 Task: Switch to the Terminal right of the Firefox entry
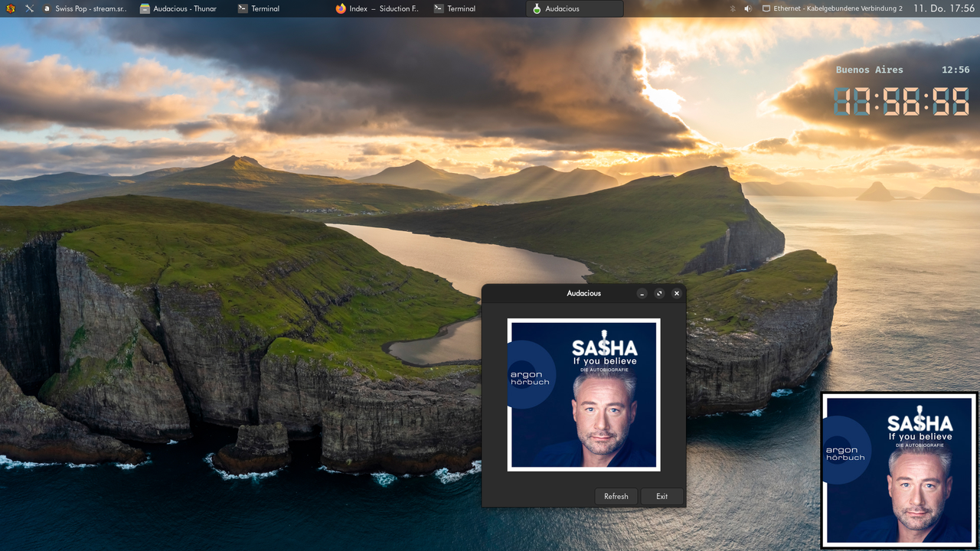(x=476, y=8)
